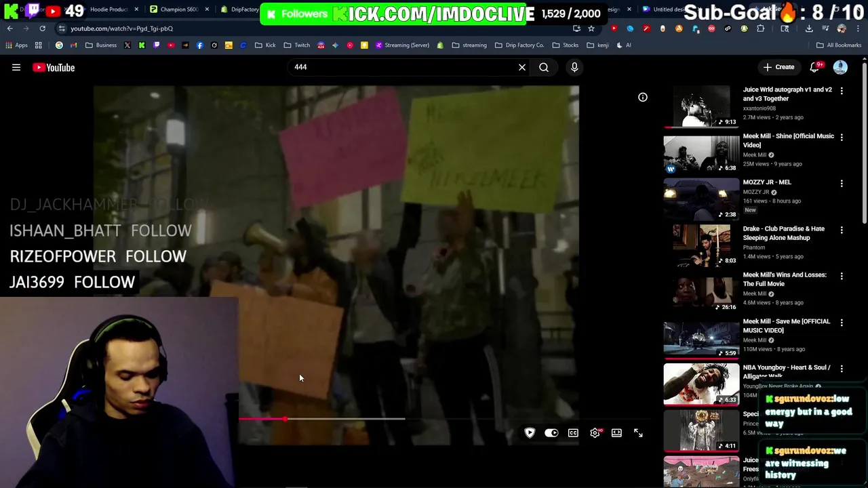Open the Streaming (Server) bookmark

(x=402, y=45)
